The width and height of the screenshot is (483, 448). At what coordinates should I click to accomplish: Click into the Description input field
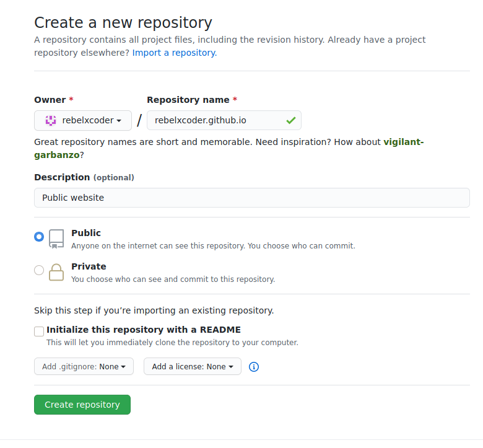coord(251,198)
